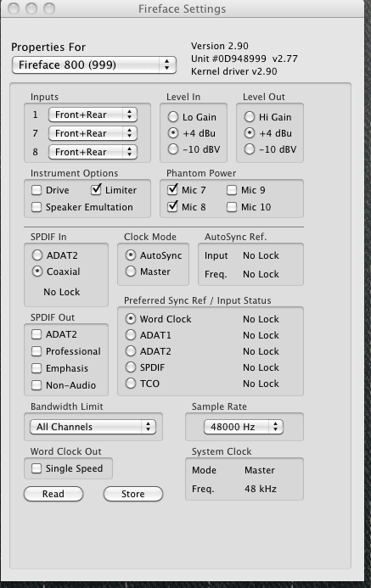
Task: Turn off phantom power for Mic 8
Action: [172, 207]
